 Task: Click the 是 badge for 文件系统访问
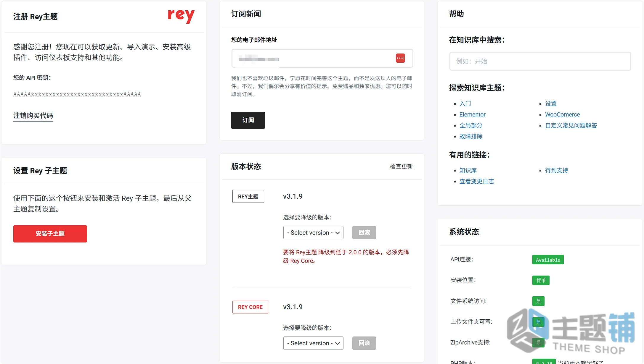(538, 301)
